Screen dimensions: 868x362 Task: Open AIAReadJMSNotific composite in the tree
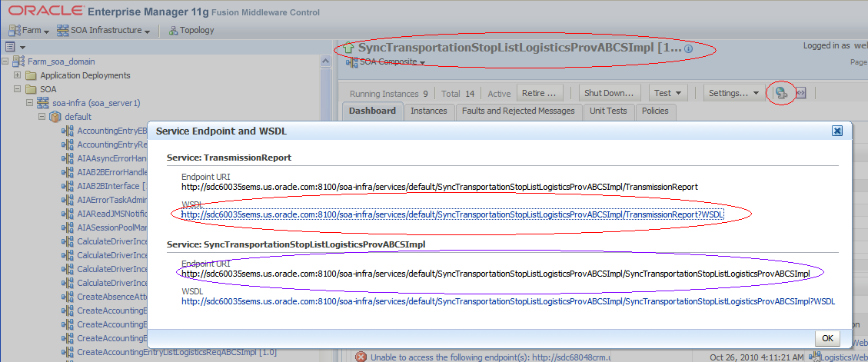pos(111,214)
